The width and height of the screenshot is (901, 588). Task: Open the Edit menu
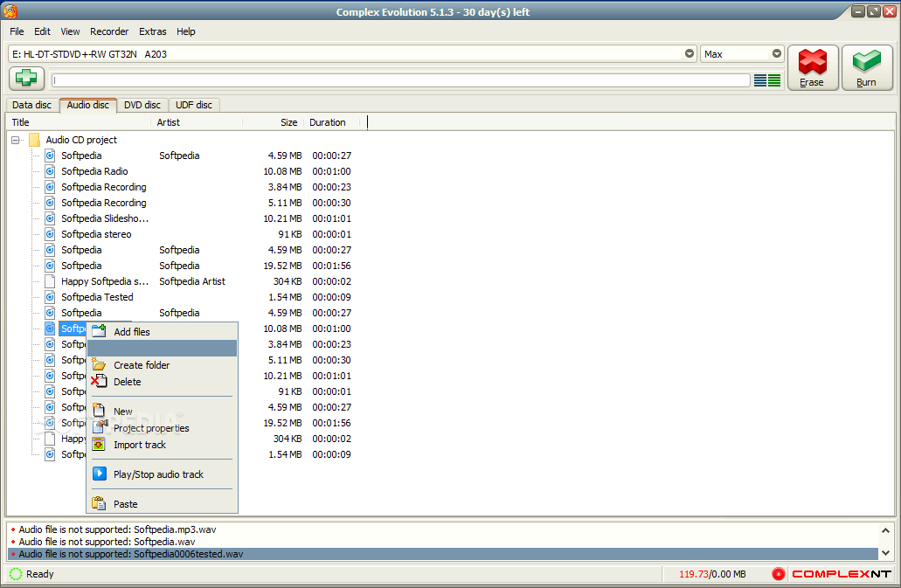click(x=42, y=31)
